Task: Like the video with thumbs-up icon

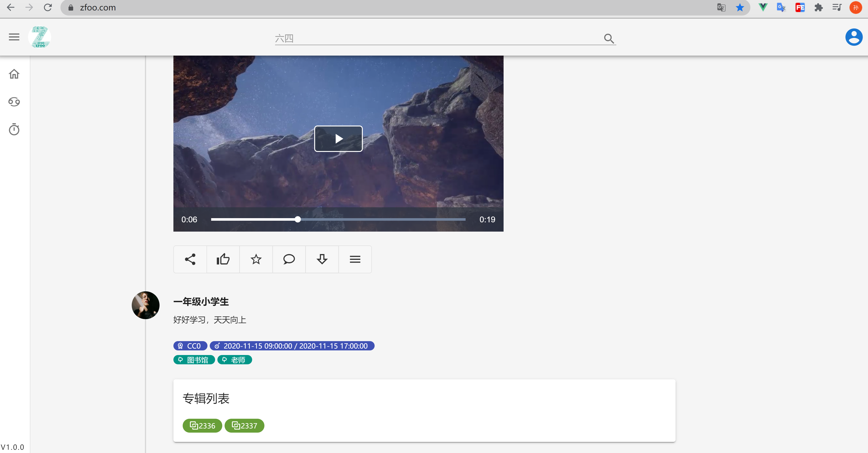Action: tap(223, 259)
